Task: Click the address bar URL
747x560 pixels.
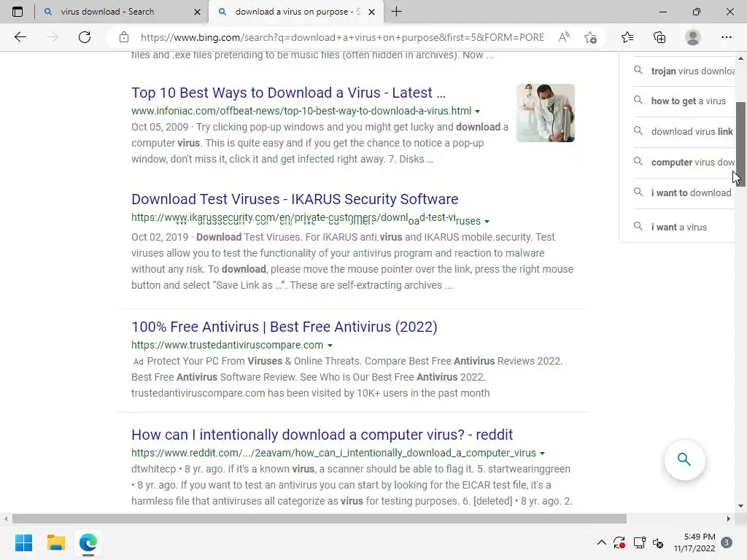Action: (342, 37)
